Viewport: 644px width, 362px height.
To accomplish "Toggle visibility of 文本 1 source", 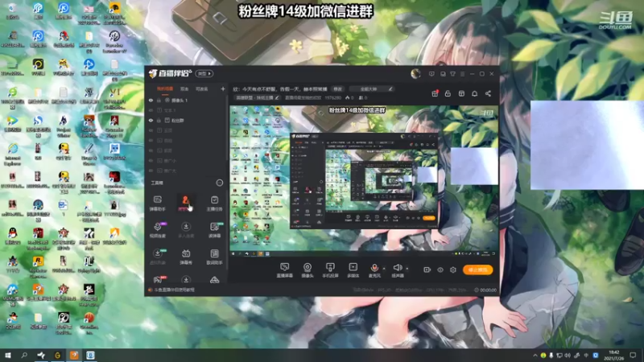I will tap(151, 110).
